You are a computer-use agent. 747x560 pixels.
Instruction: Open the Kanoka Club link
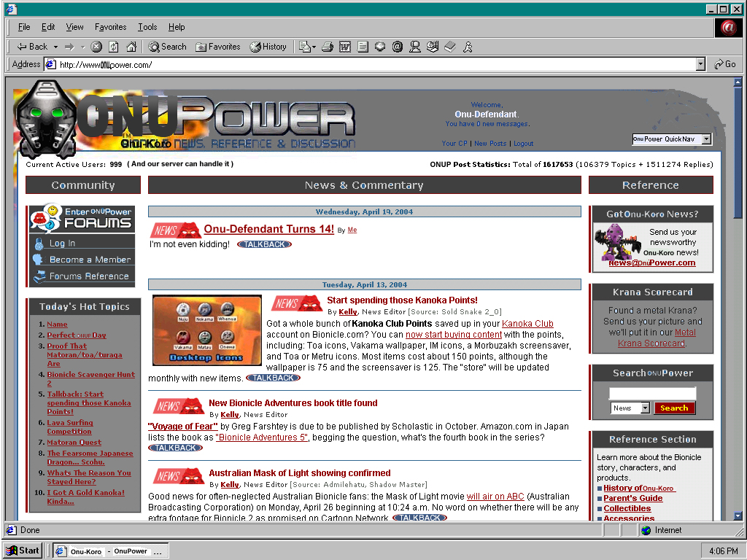(x=527, y=323)
